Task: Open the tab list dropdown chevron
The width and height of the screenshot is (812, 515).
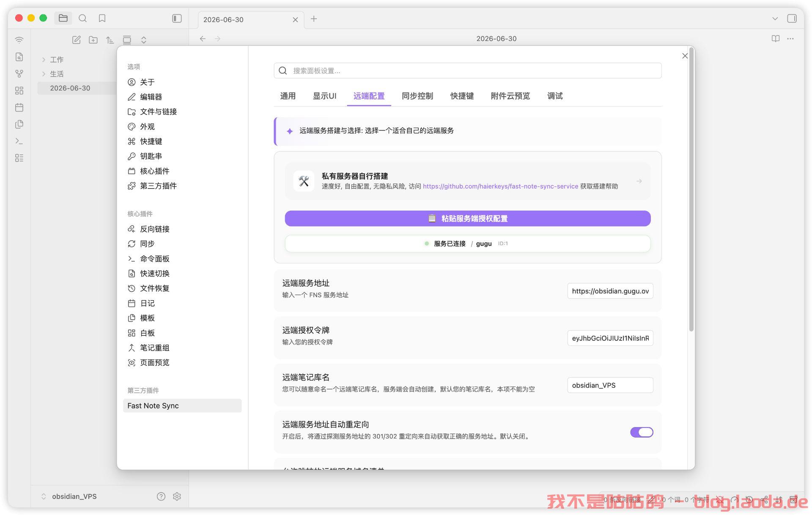Action: coord(775,19)
